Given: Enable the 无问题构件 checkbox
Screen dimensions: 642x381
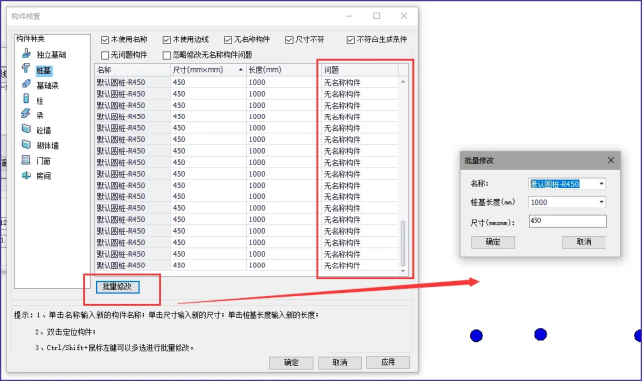Looking at the screenshot, I should point(105,55).
